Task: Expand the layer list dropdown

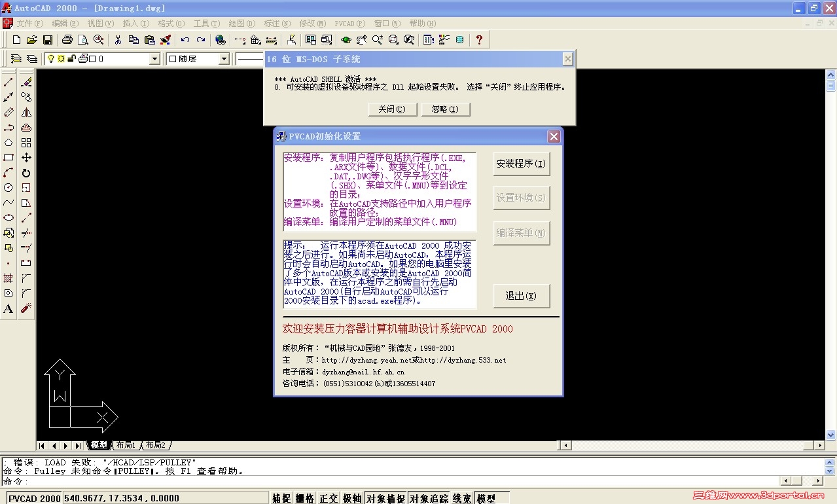Action: point(154,59)
